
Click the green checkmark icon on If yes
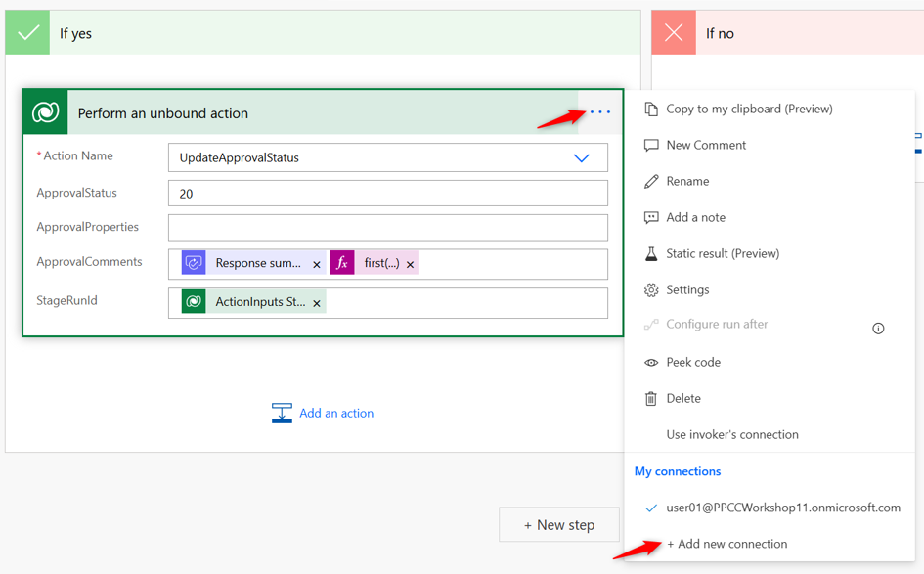(x=28, y=33)
